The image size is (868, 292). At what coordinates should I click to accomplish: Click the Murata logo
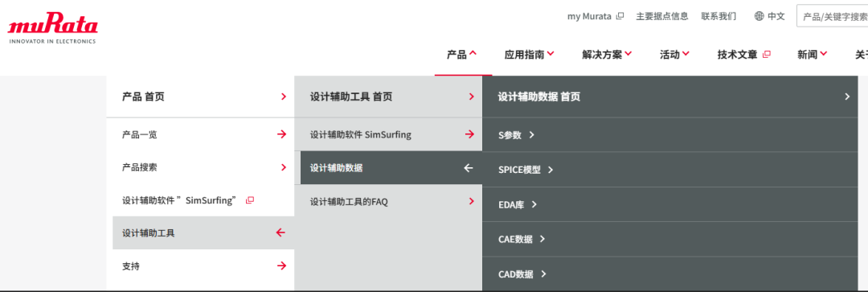[52, 31]
